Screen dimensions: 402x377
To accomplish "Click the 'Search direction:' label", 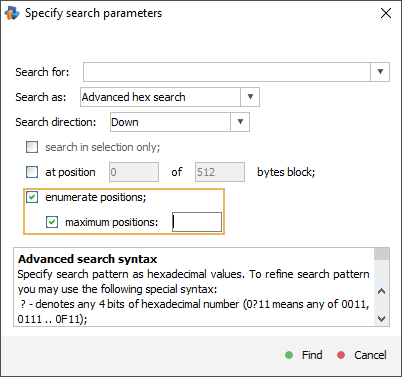I will tap(56, 122).
